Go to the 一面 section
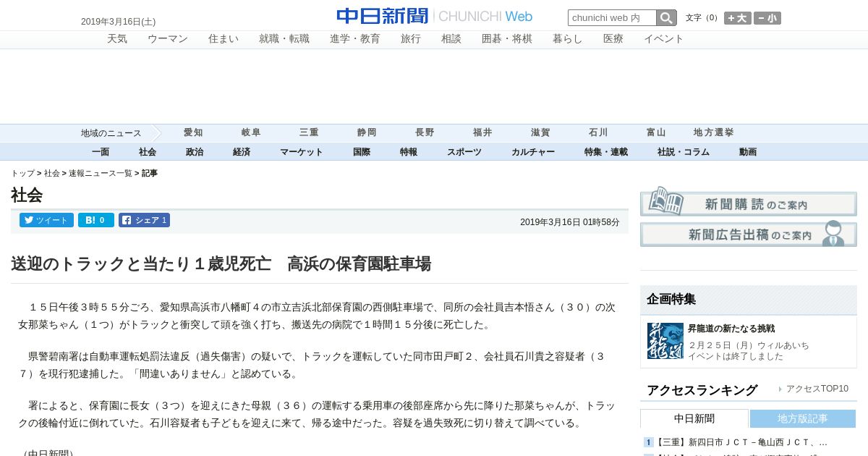 [101, 152]
